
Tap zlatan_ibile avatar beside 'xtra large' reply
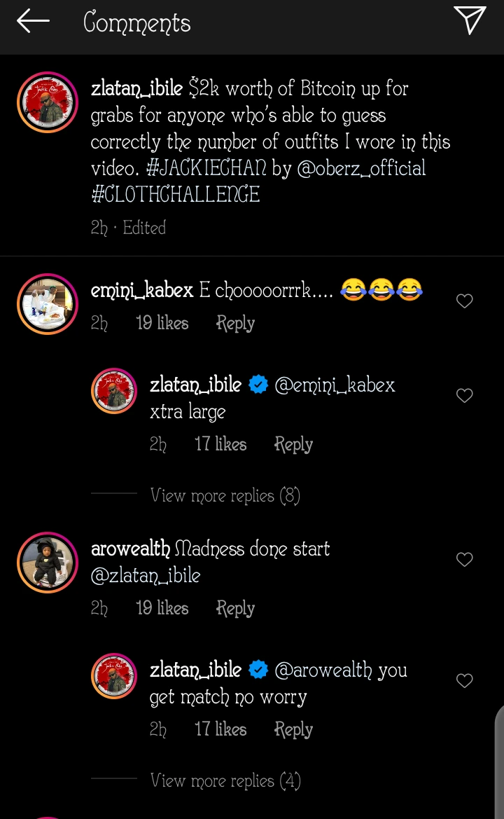tap(114, 391)
